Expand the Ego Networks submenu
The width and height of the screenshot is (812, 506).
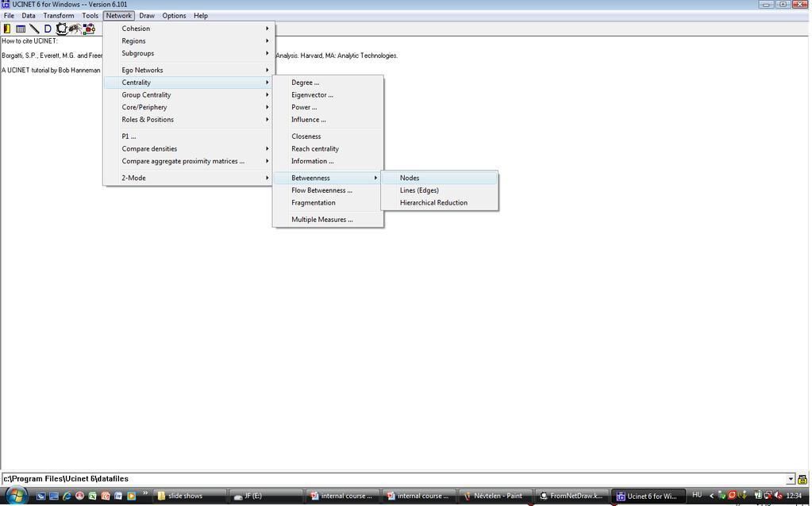190,70
